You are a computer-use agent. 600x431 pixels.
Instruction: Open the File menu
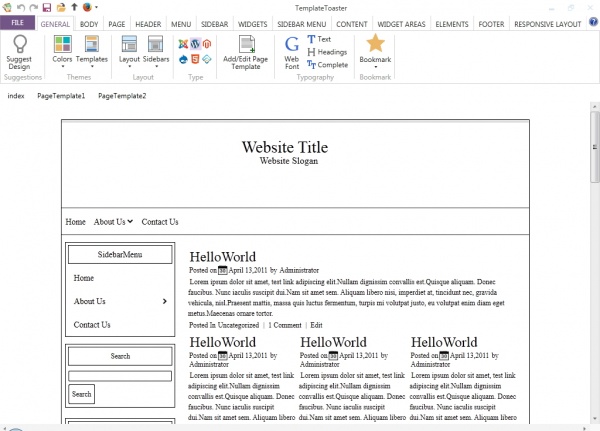18,23
